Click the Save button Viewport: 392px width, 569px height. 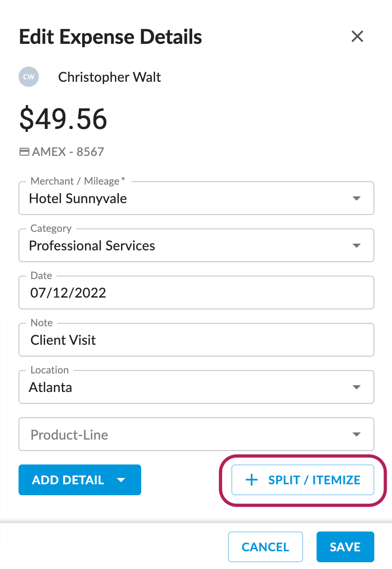(x=345, y=547)
